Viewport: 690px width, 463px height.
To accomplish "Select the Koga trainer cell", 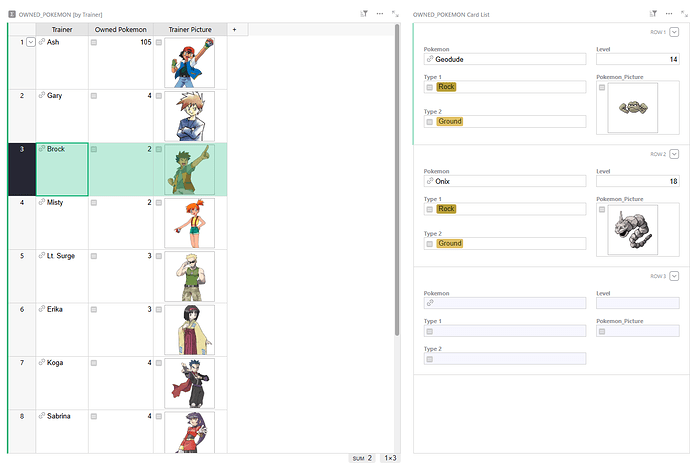I will (62, 383).
